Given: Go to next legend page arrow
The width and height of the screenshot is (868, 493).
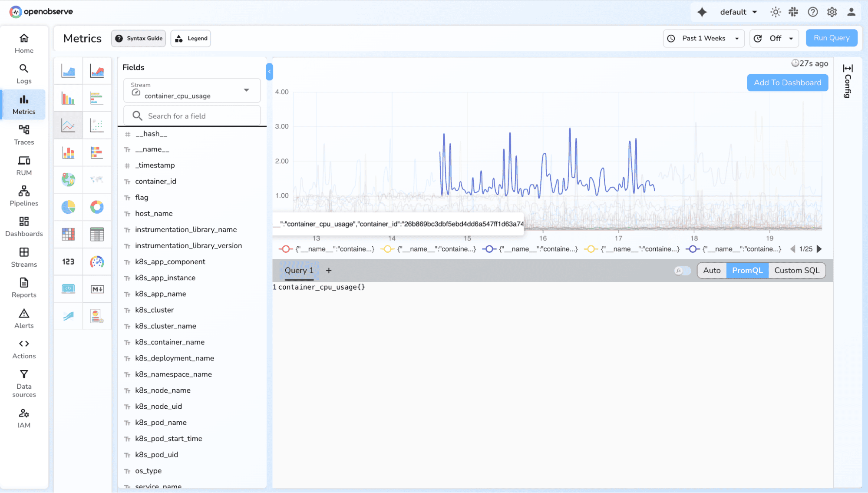Looking at the screenshot, I should click(819, 249).
